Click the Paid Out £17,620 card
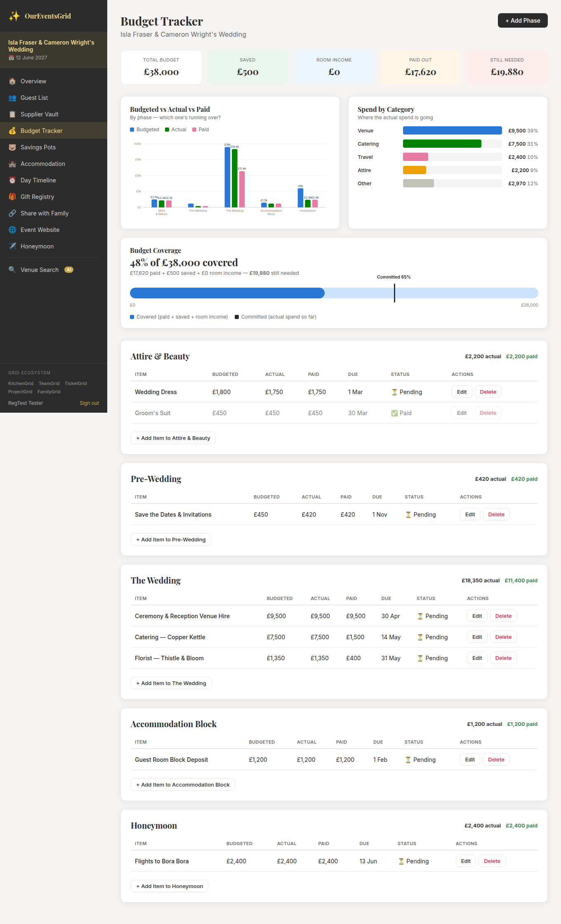Viewport: 561px width, 924px height. 420,67
